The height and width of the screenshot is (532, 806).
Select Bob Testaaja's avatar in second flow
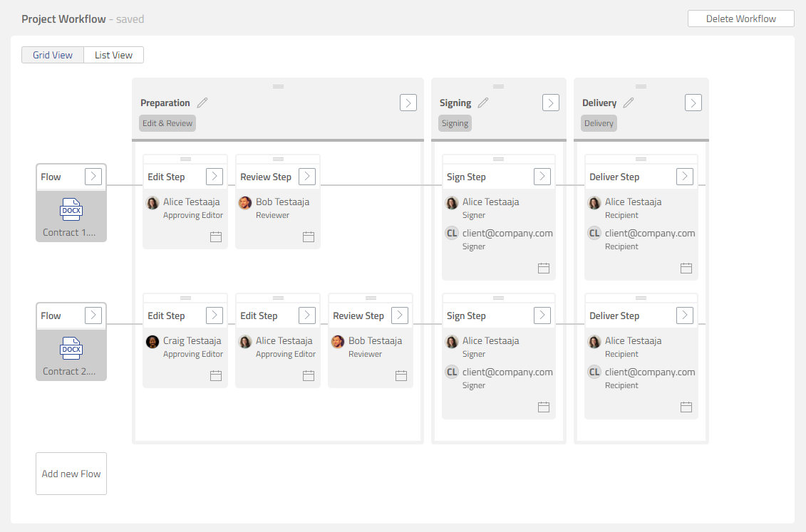tap(338, 342)
